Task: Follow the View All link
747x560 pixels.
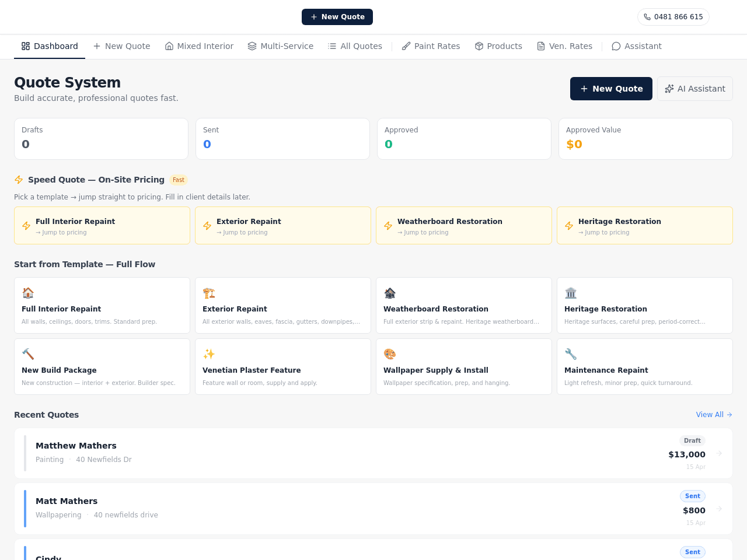Action: click(714, 415)
